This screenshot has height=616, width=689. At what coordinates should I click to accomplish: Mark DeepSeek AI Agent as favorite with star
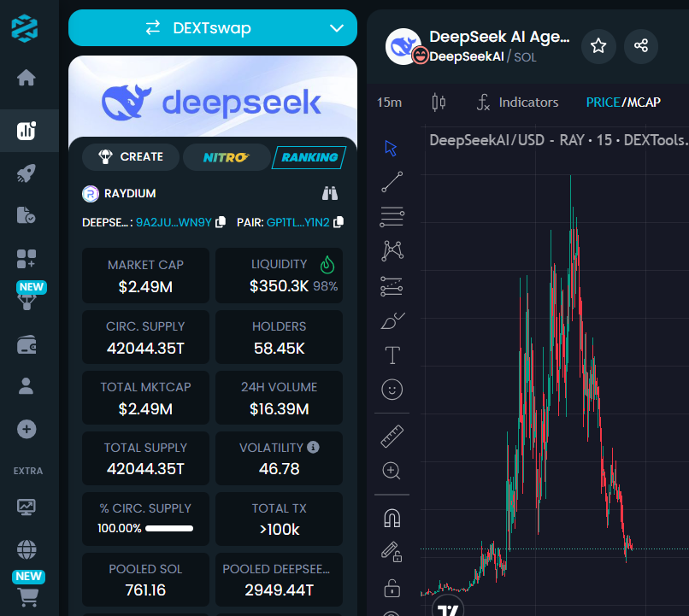(598, 47)
